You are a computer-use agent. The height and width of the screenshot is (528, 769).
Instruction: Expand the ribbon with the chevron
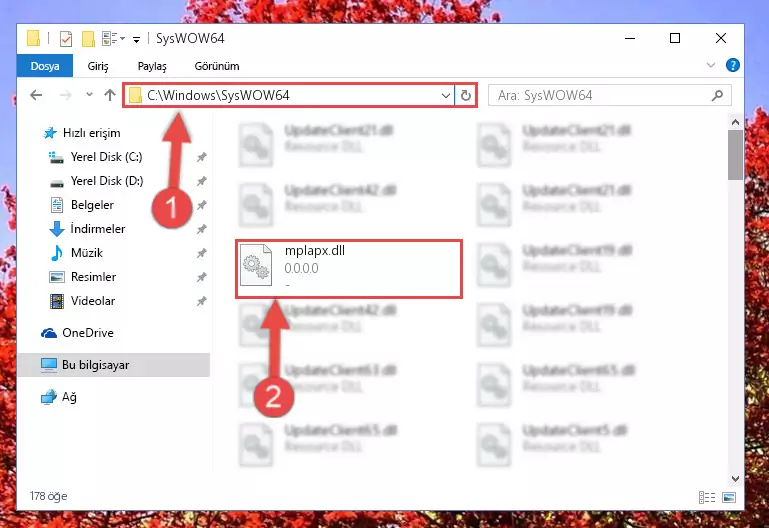(711, 65)
